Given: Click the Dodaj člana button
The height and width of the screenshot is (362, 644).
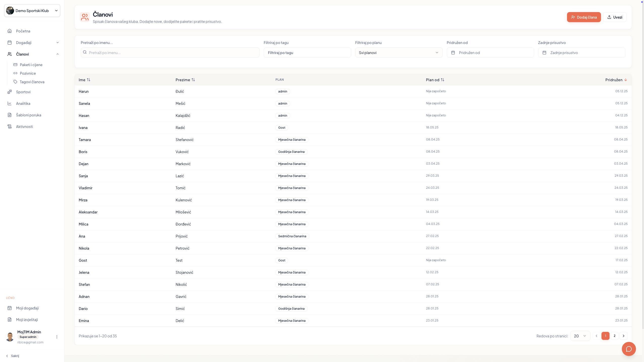Looking at the screenshot, I should [584, 17].
